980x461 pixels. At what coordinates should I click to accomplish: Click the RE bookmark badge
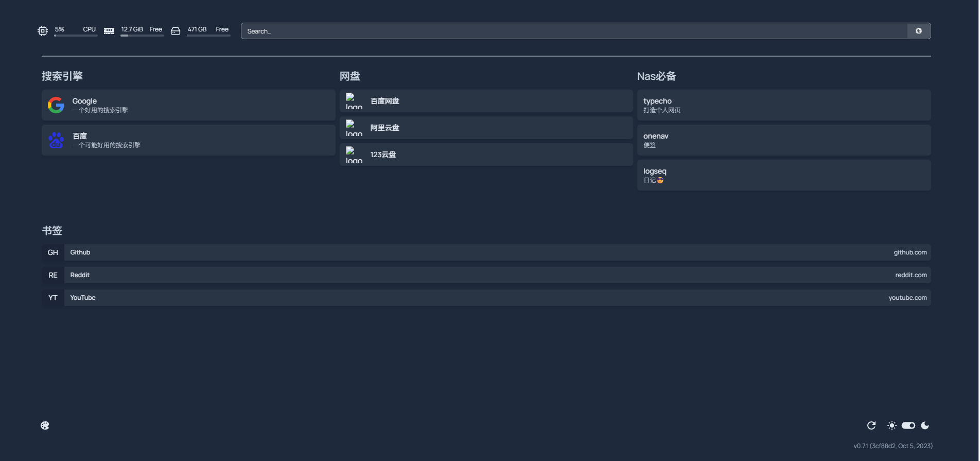[53, 275]
